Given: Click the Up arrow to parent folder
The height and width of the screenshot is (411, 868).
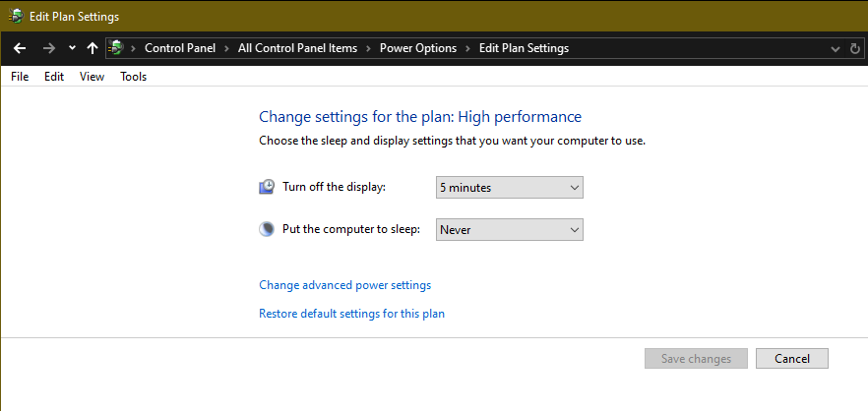Looking at the screenshot, I should [x=92, y=48].
